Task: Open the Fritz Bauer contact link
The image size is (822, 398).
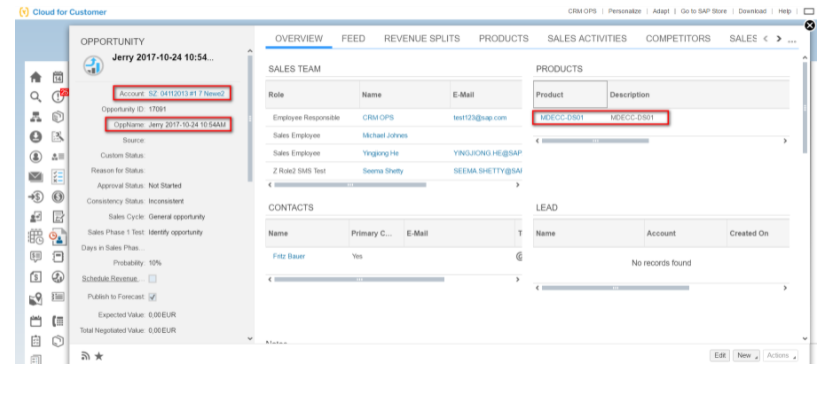Action: pyautogui.click(x=289, y=256)
